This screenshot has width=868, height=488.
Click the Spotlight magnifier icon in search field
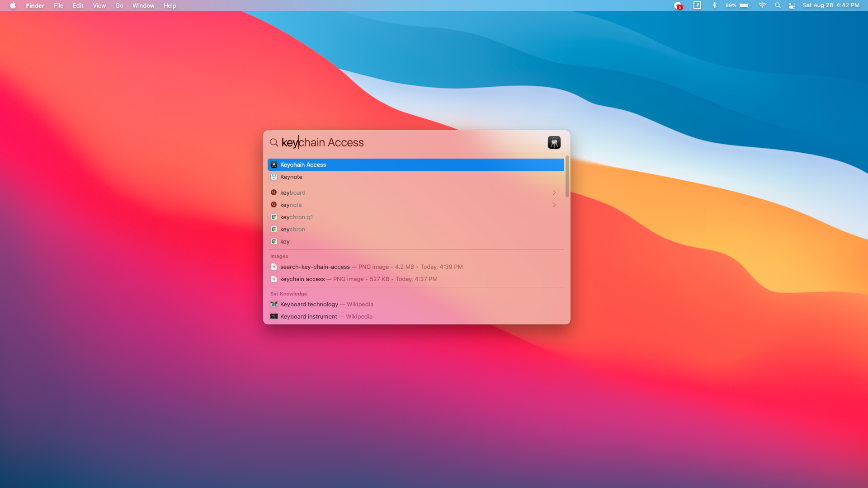pos(274,142)
